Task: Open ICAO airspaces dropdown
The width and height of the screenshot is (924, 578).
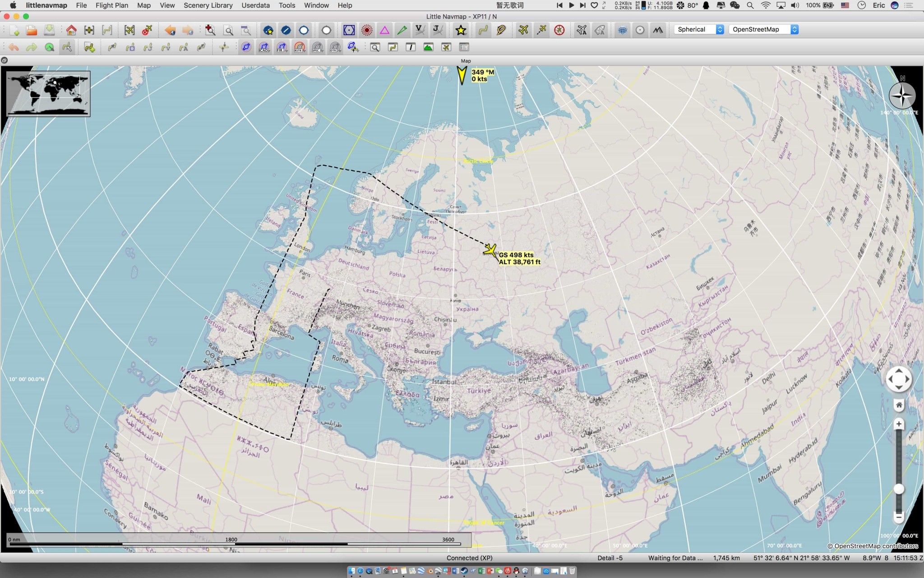Action: [264, 47]
